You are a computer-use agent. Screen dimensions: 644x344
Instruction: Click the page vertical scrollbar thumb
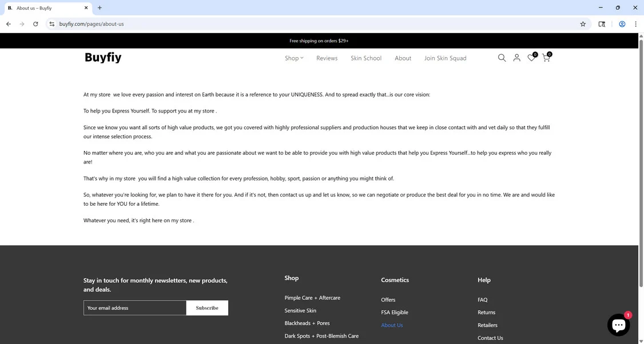point(641,162)
